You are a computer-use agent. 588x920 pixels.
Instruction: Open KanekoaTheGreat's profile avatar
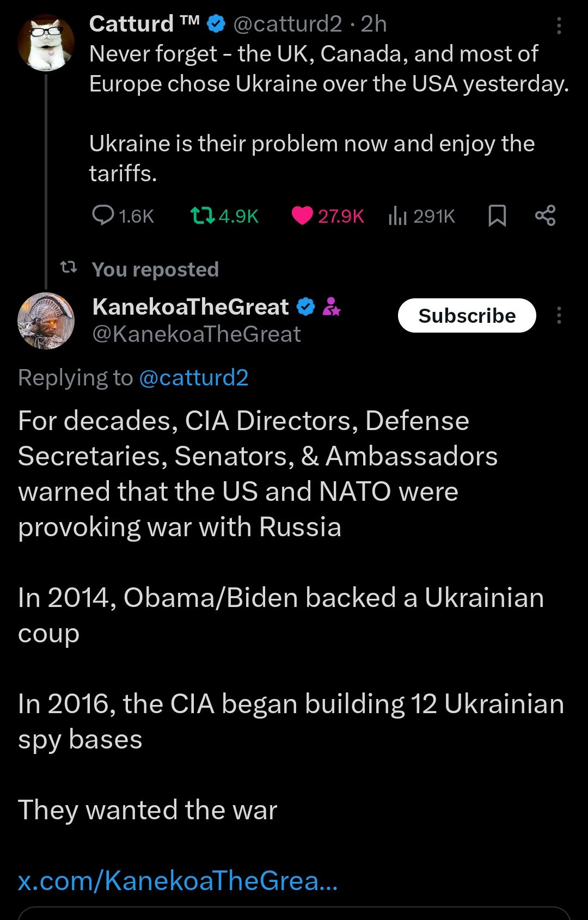46,321
